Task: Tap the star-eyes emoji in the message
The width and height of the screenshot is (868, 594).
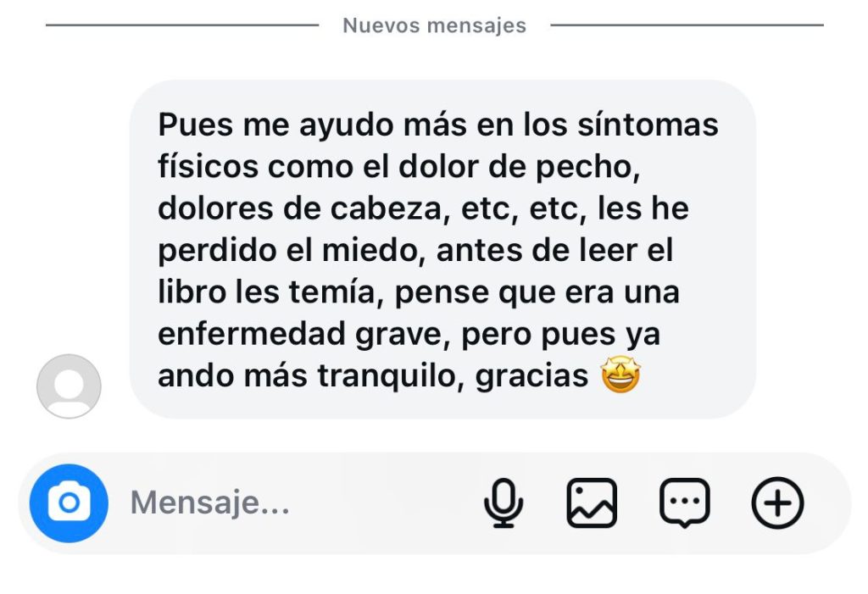Action: click(620, 375)
